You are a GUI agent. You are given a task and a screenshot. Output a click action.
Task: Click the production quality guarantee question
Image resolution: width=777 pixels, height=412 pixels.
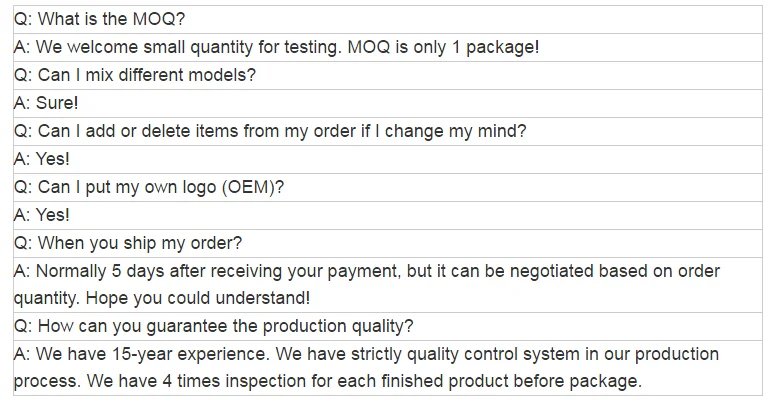pos(214,326)
